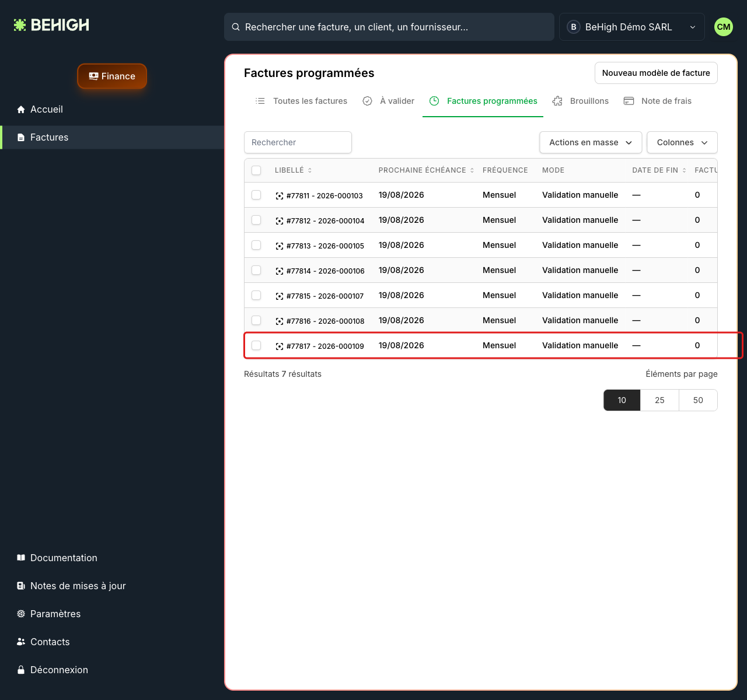Click the Déconnexion lock icon
Image resolution: width=747 pixels, height=700 pixels.
pos(21,670)
